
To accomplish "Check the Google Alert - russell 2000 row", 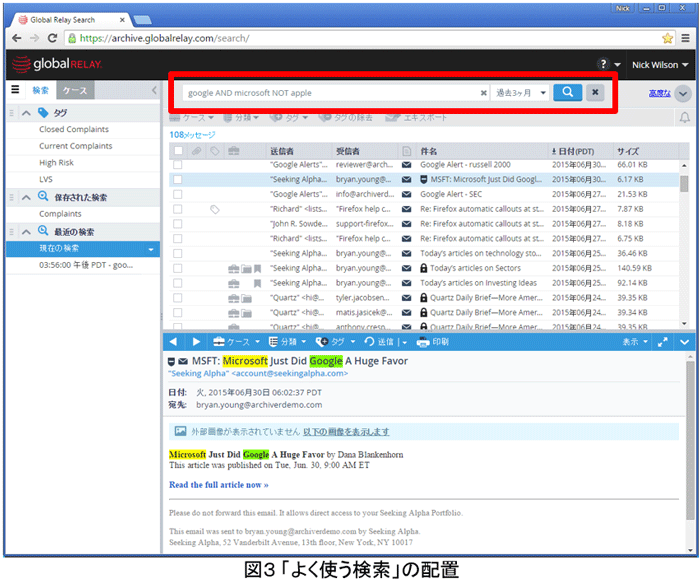I will click(x=178, y=165).
